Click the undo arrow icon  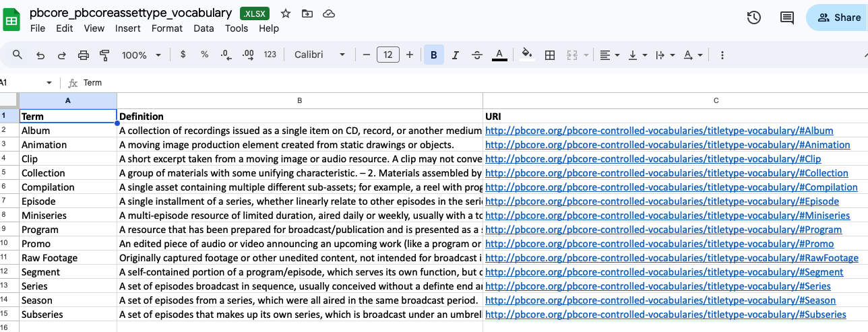(x=40, y=55)
